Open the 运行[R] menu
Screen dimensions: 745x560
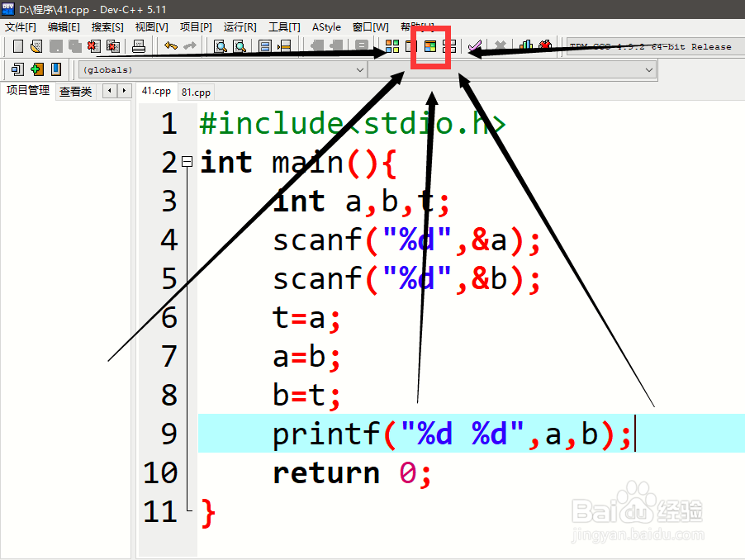[240, 27]
